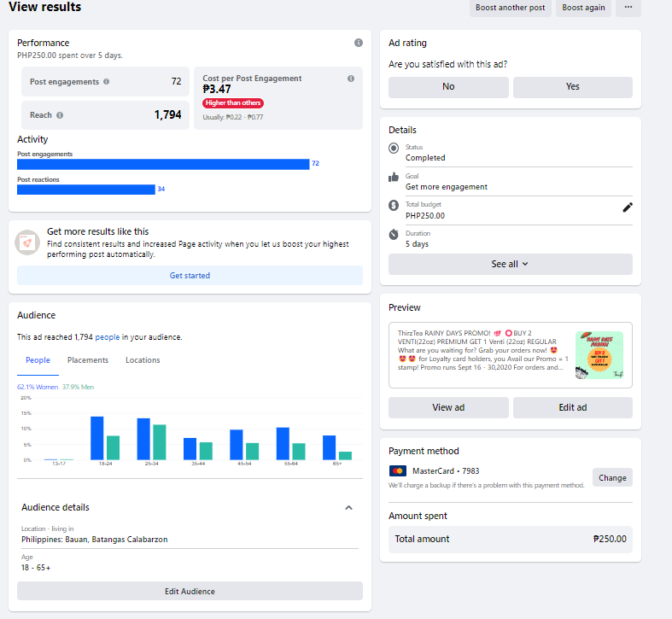Click the View ad button
This screenshot has height=619, width=672.
click(x=448, y=407)
